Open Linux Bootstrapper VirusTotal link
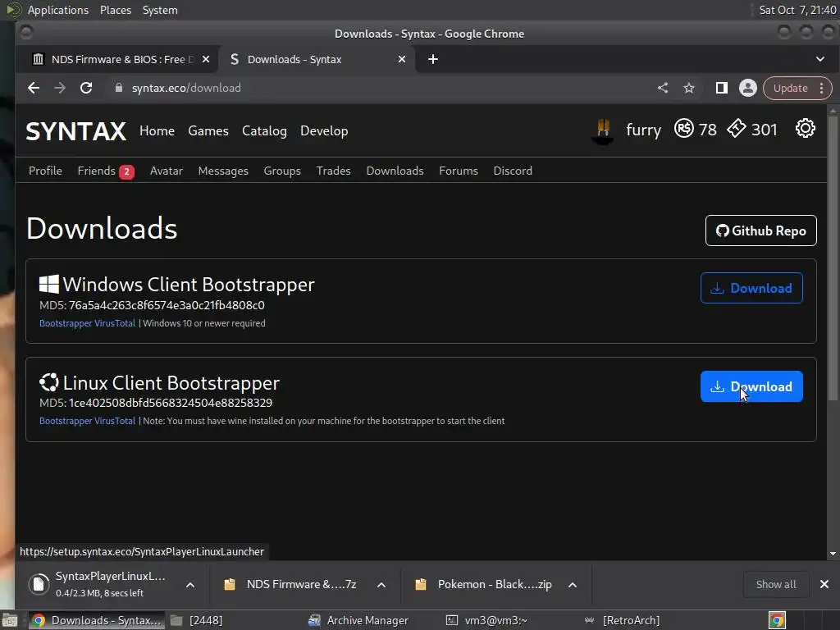Viewport: 840px width, 630px height. coord(87,421)
